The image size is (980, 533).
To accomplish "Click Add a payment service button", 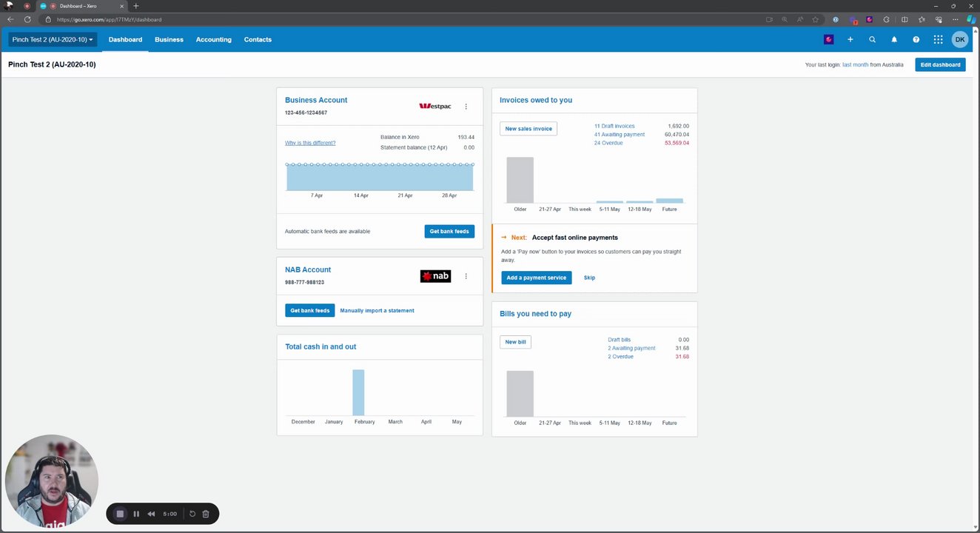I will pos(537,278).
